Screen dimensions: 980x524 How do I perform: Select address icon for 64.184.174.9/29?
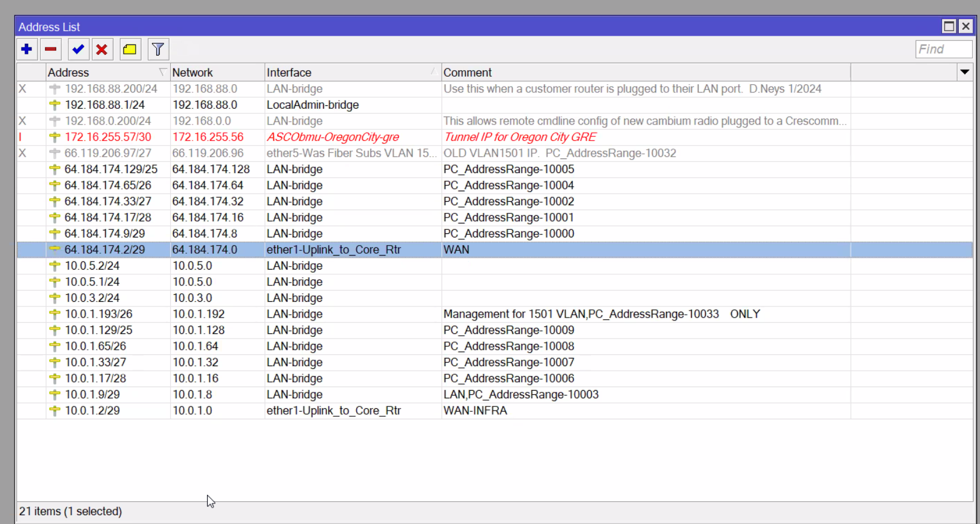click(x=55, y=234)
